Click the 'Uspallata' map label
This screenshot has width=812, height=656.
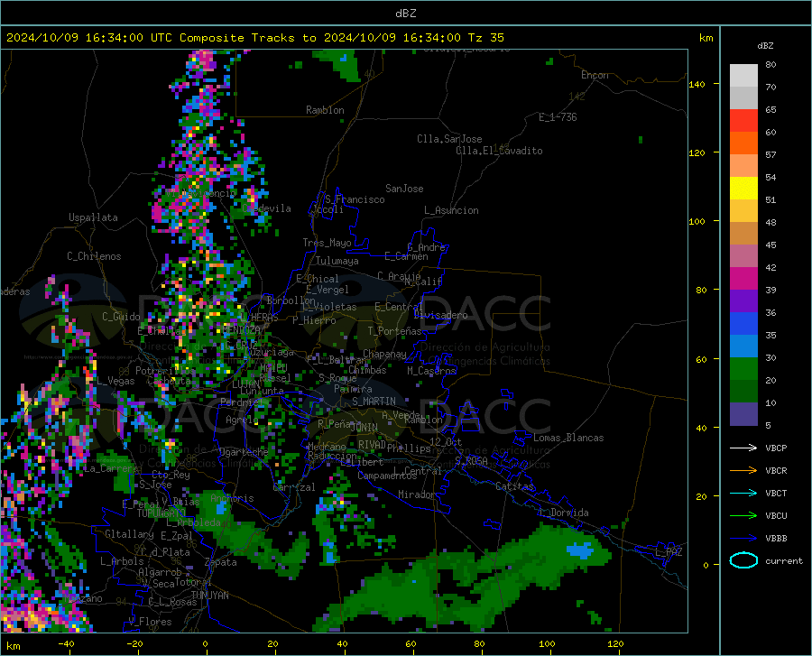click(93, 217)
